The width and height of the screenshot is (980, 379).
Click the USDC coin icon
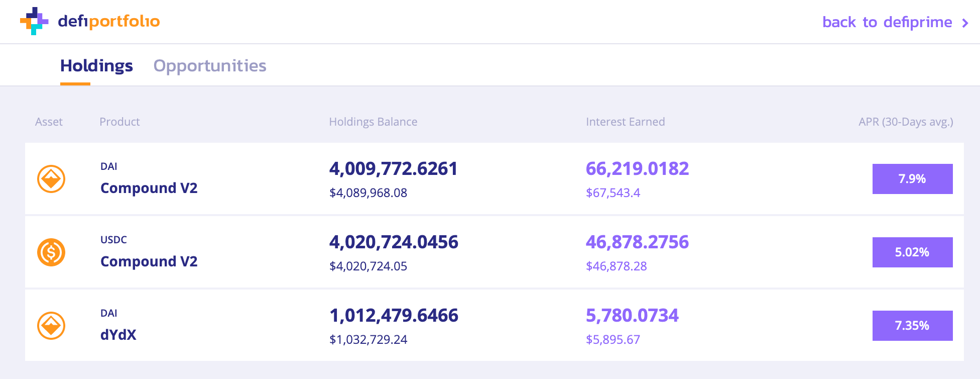(x=51, y=252)
